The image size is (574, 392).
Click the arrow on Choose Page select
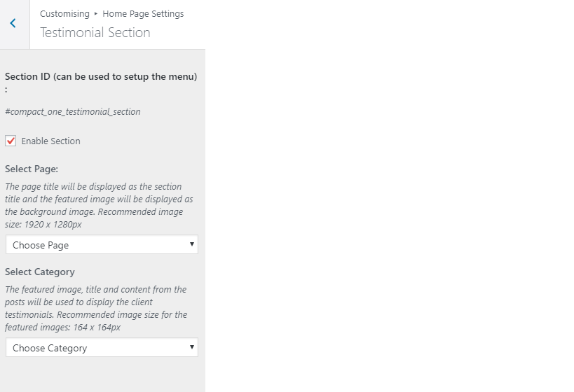coord(191,244)
